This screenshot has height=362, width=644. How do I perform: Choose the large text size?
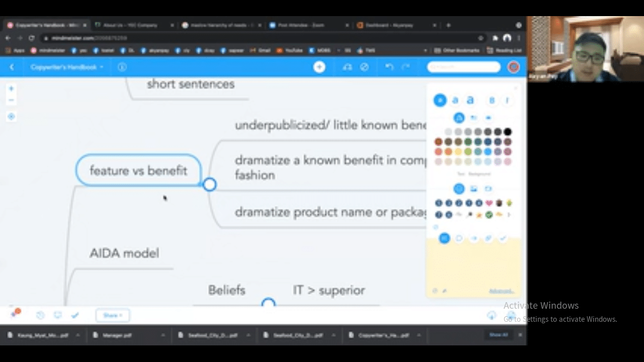pyautogui.click(x=470, y=101)
